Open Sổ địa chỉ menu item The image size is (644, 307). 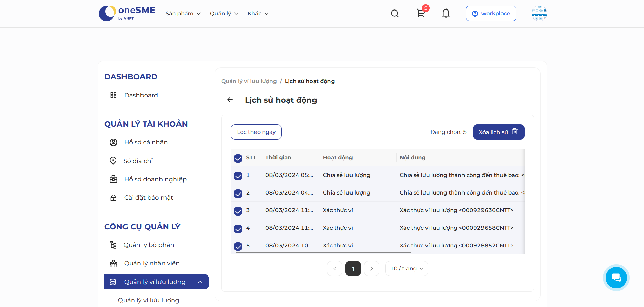tap(138, 161)
